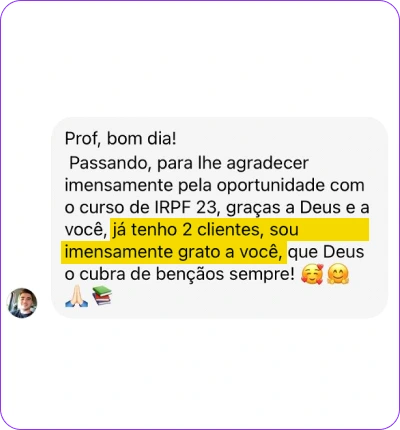Click the "IRPF 23" course name
The width and height of the screenshot is (400, 430).
click(186, 207)
